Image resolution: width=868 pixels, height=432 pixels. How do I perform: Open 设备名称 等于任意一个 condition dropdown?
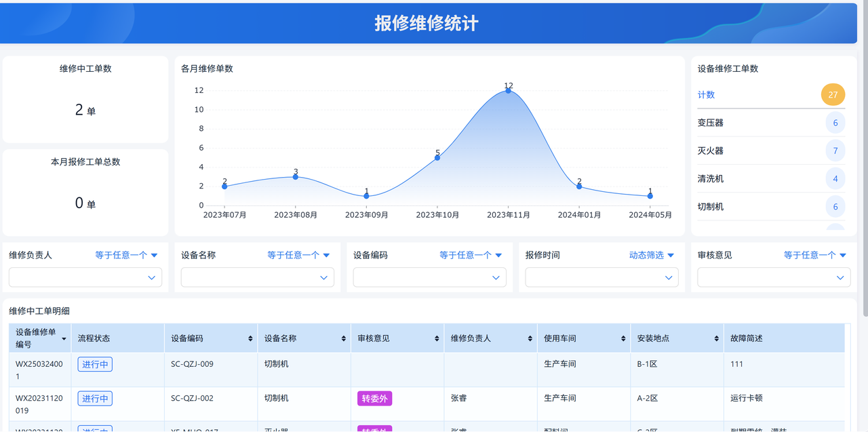point(298,255)
